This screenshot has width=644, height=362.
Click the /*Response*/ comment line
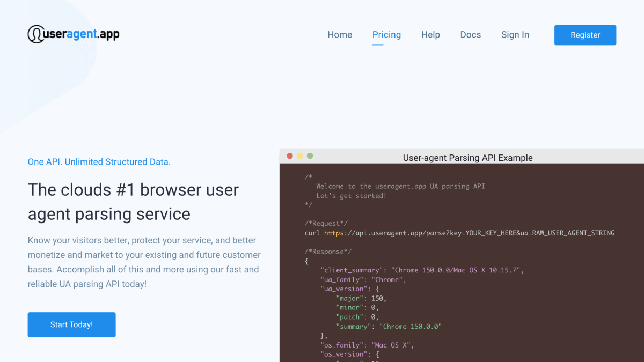pos(328,252)
